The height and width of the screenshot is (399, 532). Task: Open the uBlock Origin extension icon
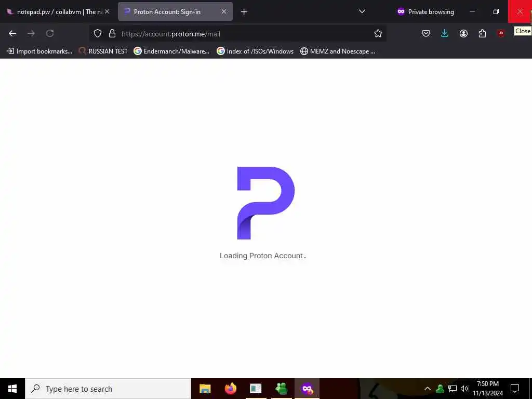click(x=501, y=33)
